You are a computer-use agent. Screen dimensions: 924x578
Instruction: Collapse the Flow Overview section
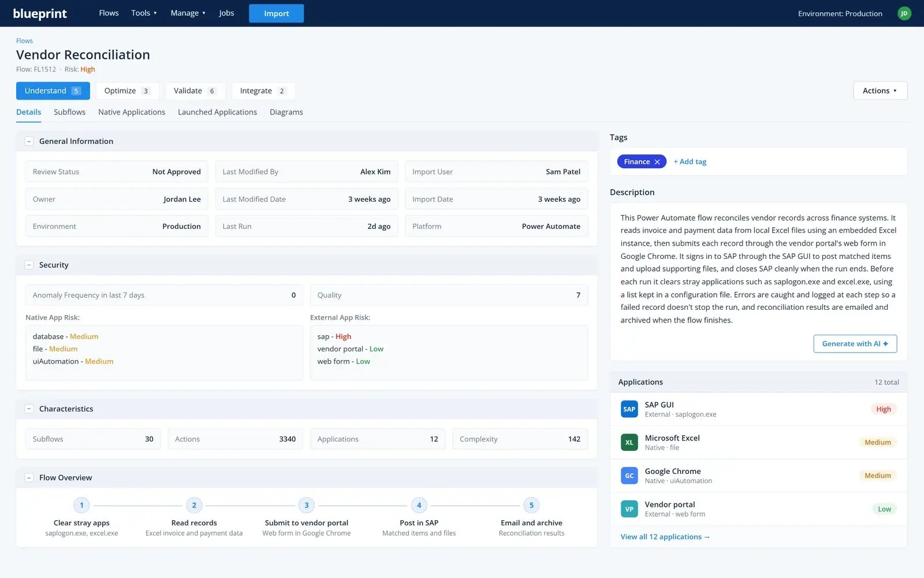point(29,477)
